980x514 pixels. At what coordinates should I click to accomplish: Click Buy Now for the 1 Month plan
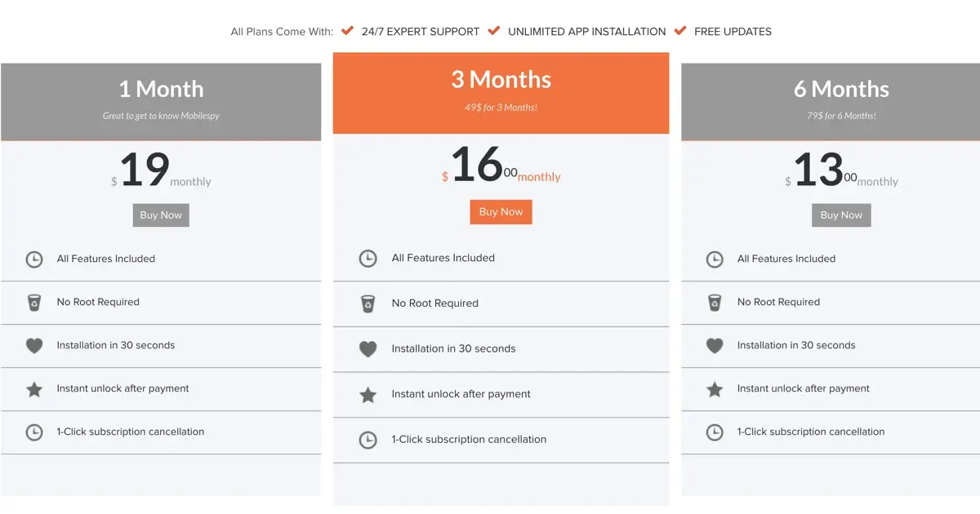pyautogui.click(x=161, y=215)
